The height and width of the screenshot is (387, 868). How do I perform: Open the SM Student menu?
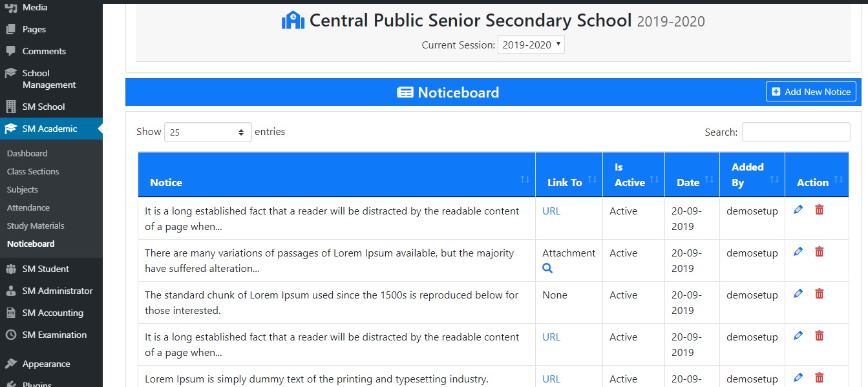(x=45, y=268)
